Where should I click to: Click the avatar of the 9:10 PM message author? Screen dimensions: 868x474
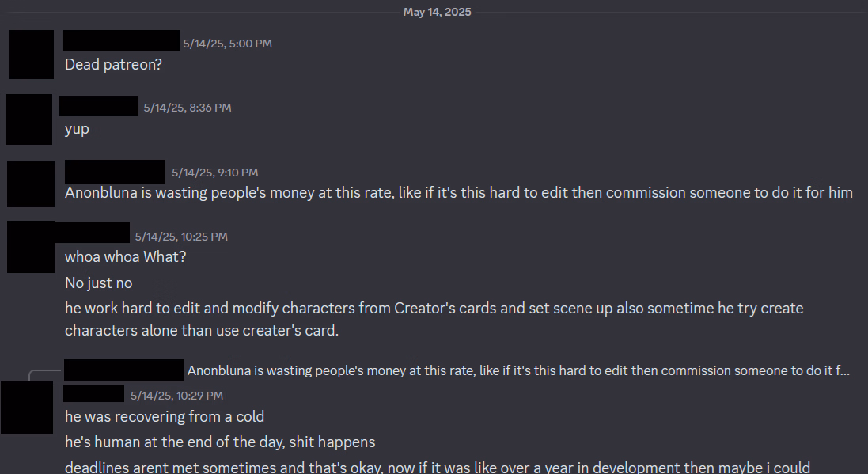point(31,184)
